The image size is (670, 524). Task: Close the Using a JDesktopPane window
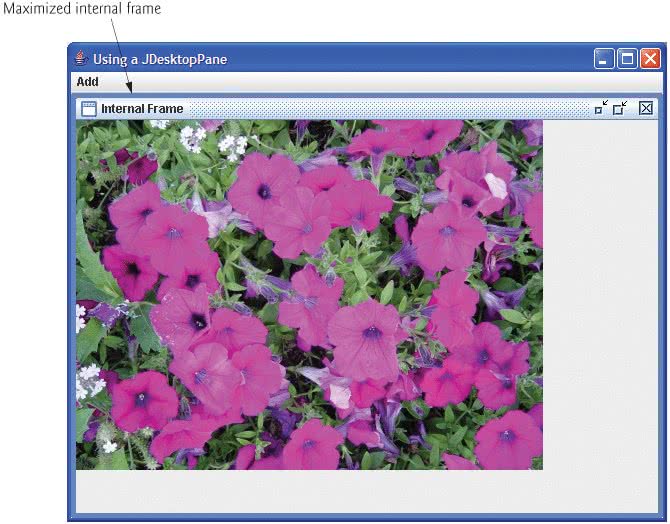[650, 59]
